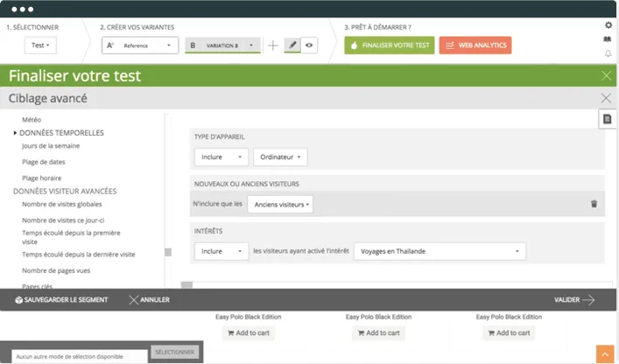Click the notification bell icon
The height and width of the screenshot is (364, 619).
click(x=608, y=53)
